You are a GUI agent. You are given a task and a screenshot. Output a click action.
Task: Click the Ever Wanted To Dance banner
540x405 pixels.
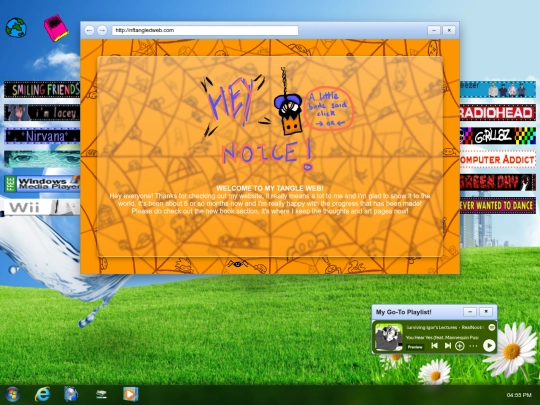click(x=498, y=206)
